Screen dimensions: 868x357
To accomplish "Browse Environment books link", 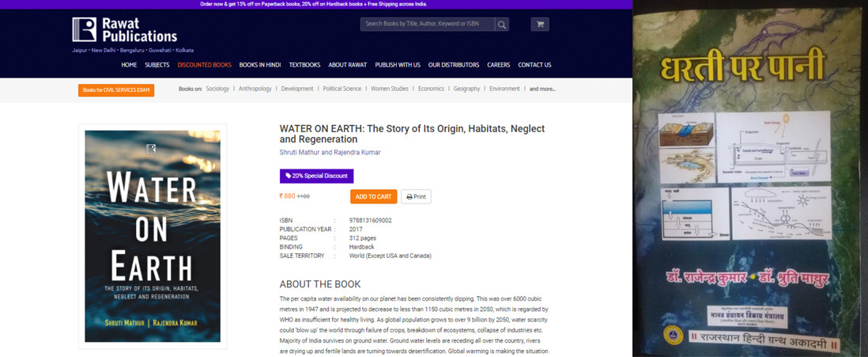I will pos(505,89).
